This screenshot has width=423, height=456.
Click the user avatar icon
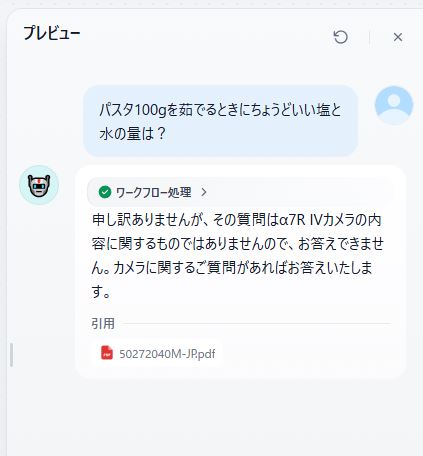click(x=394, y=105)
